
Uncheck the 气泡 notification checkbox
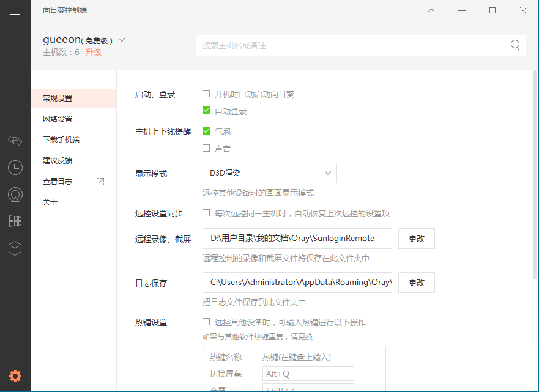(206, 131)
